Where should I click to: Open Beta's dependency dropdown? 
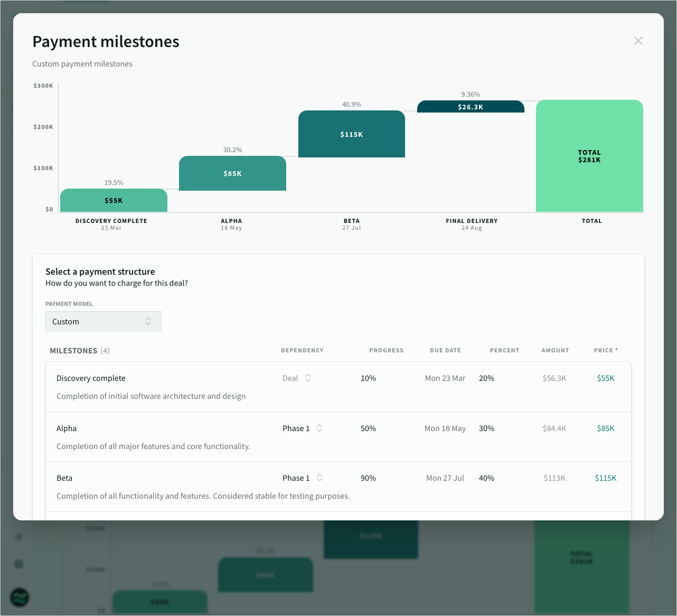[303, 478]
